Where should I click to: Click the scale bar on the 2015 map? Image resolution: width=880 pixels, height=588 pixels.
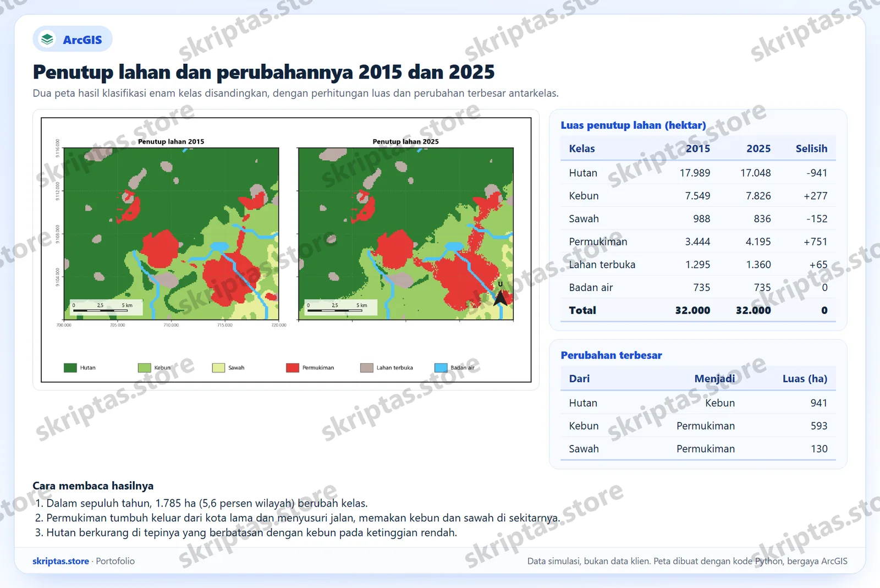tap(106, 307)
